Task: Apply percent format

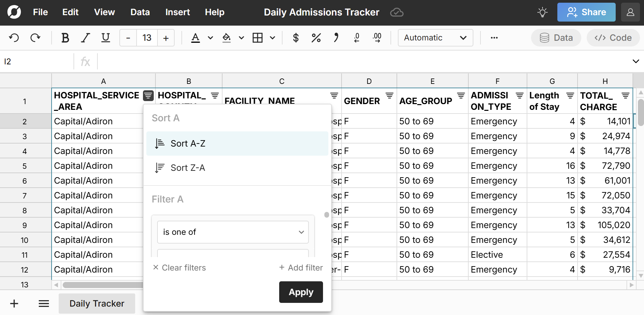Action: (x=316, y=38)
